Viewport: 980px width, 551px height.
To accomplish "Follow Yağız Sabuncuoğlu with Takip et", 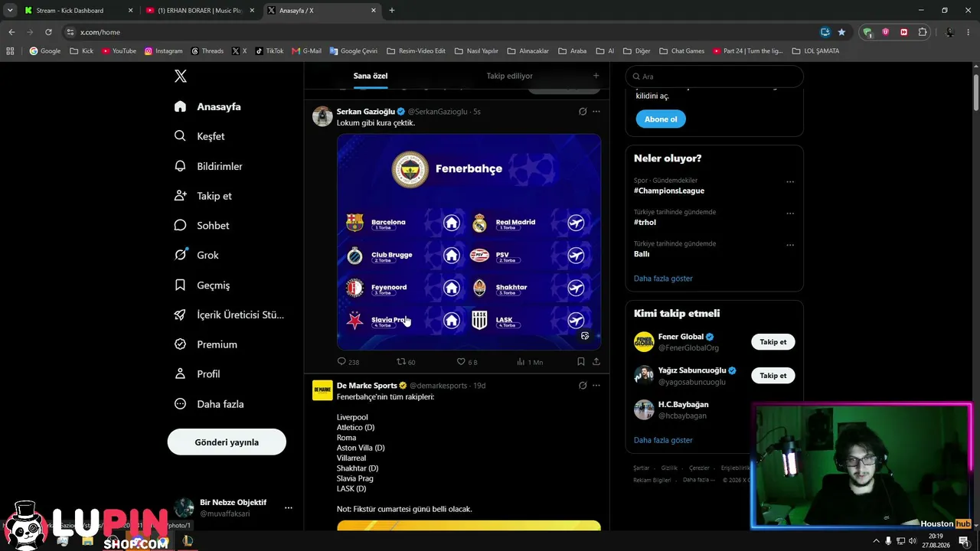I will [773, 376].
